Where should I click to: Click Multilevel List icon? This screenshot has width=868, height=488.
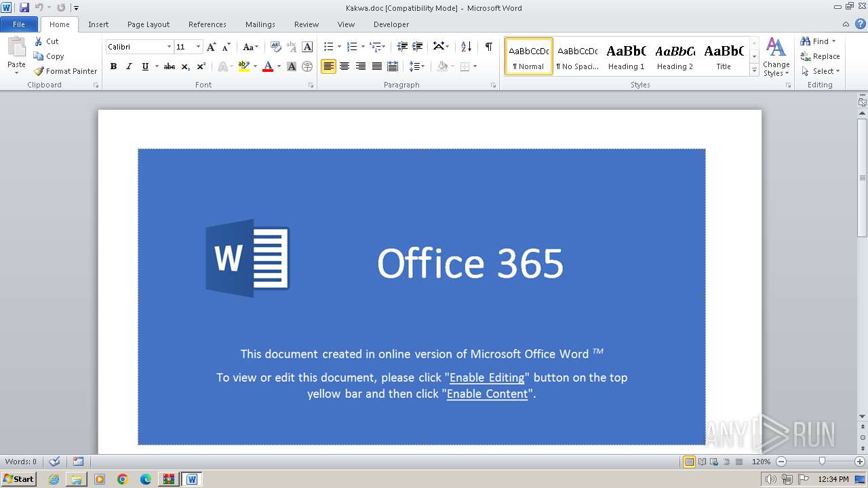(375, 47)
